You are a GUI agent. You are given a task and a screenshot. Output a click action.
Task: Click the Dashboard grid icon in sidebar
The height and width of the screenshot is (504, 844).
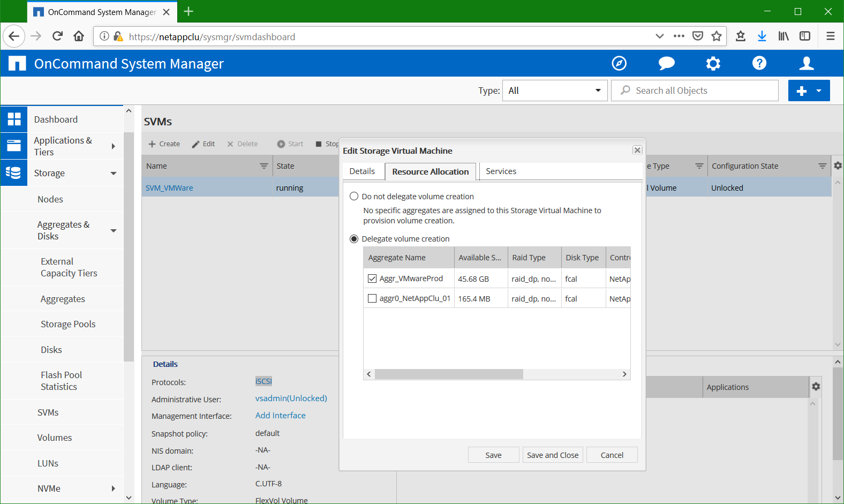coord(14,119)
